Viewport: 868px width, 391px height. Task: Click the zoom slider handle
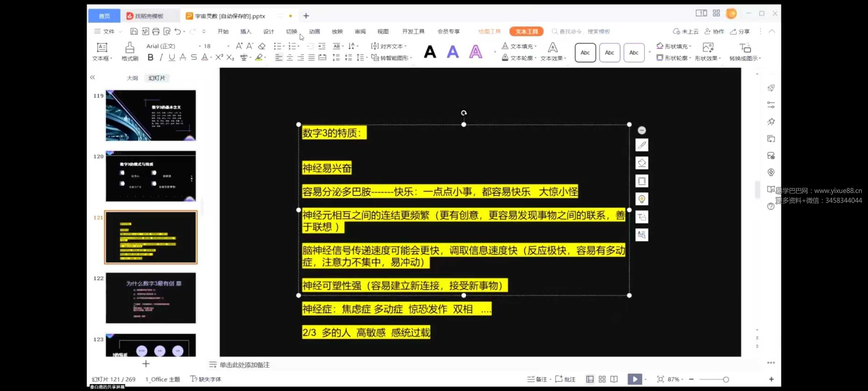coord(726,379)
